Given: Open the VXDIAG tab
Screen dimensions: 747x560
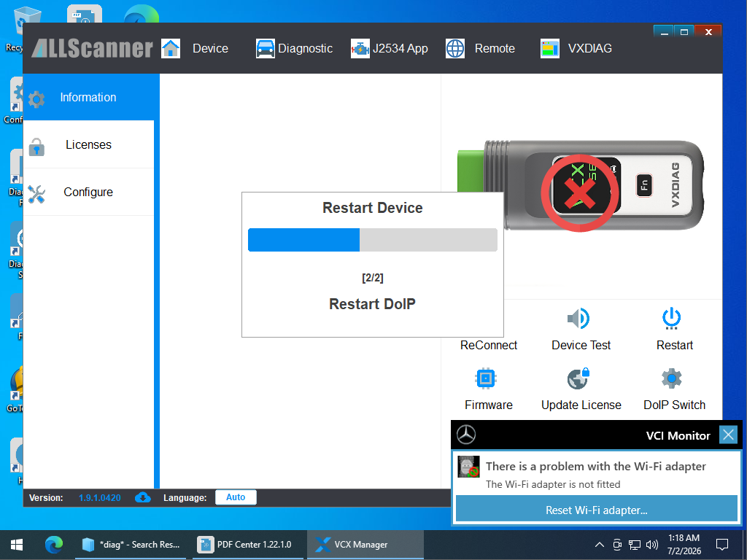Looking at the screenshot, I should coord(589,49).
